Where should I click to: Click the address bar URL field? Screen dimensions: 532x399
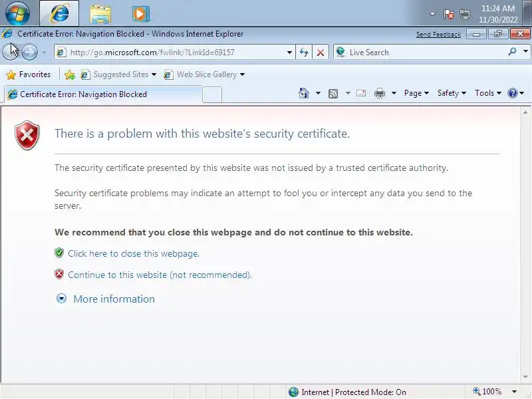tap(174, 53)
